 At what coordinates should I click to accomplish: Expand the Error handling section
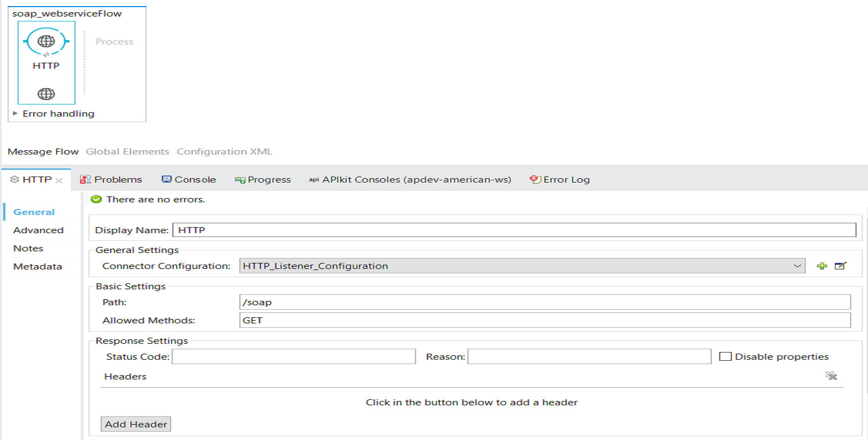pos(15,113)
